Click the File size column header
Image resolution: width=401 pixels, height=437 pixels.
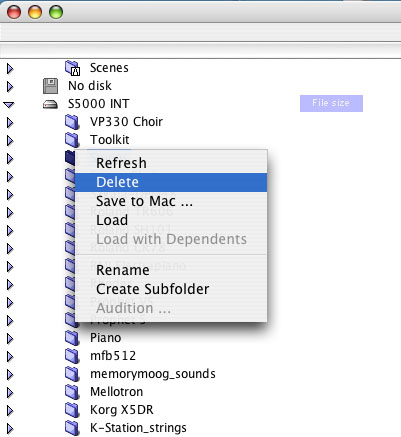[x=331, y=103]
